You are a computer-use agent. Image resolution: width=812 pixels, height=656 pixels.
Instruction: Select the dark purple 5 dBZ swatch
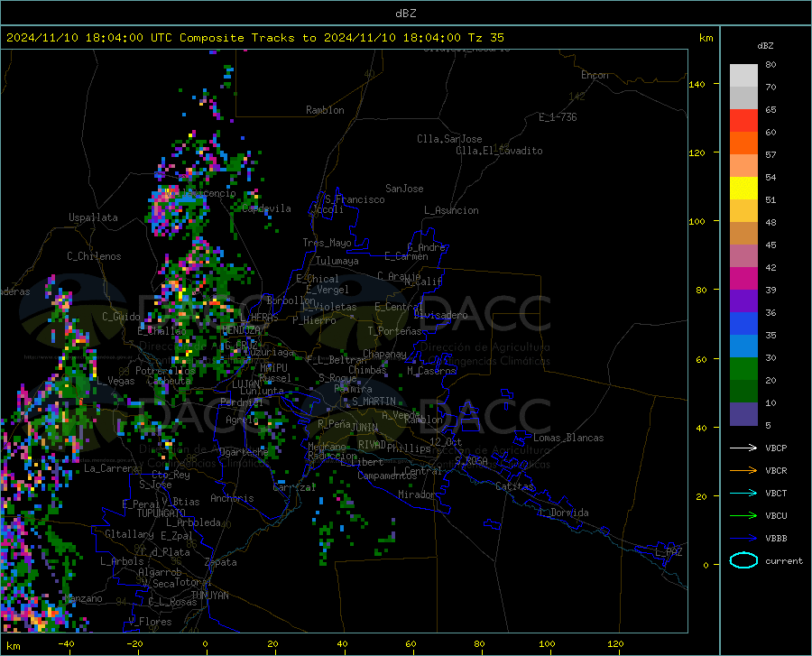[743, 414]
